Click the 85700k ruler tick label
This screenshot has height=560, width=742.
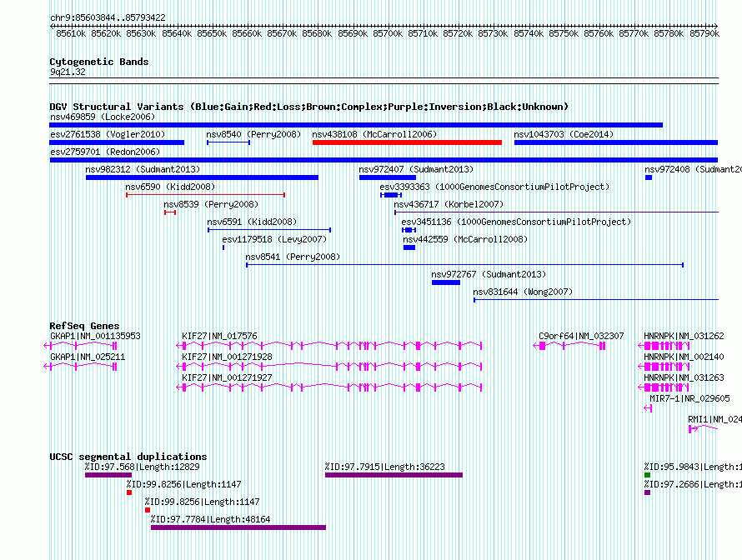(388, 33)
